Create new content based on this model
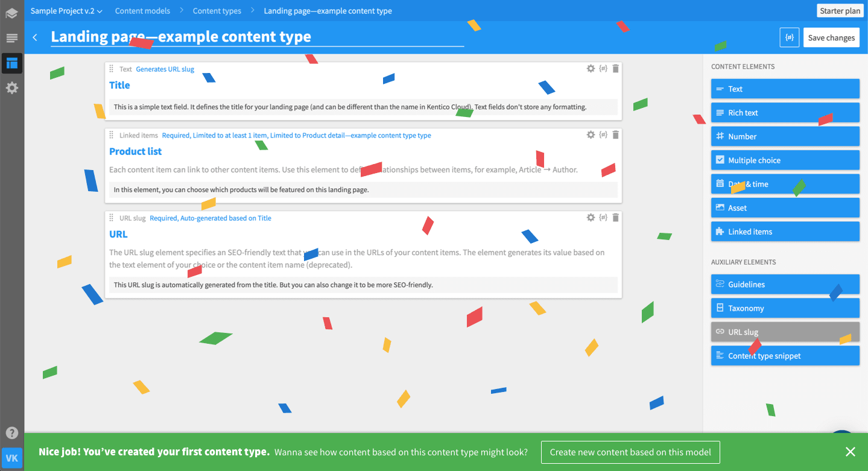This screenshot has height=471, width=868. click(630, 452)
